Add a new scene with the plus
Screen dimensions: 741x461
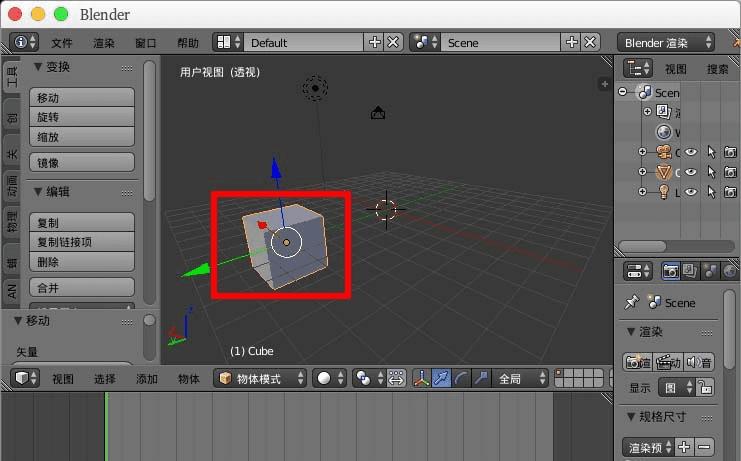pyautogui.click(x=571, y=43)
